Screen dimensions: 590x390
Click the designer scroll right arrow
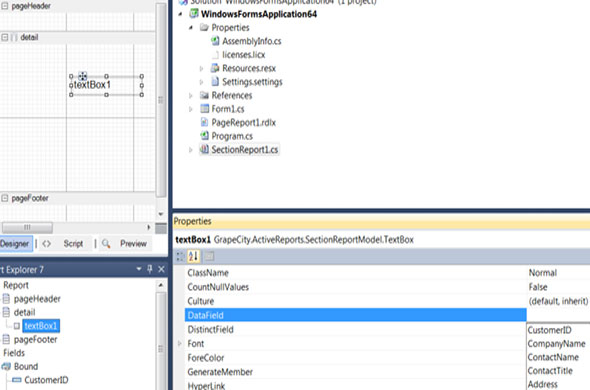149,227
